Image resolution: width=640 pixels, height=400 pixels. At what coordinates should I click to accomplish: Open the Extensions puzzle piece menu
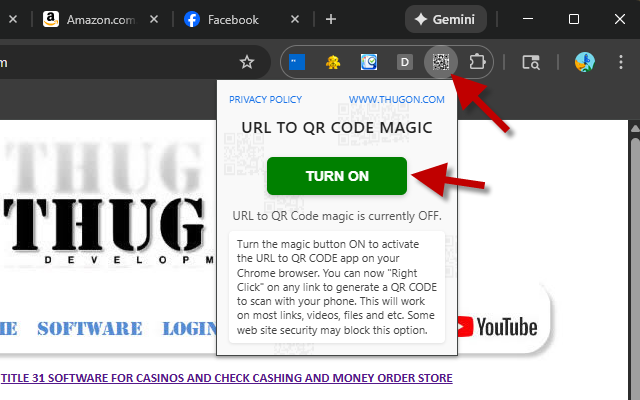tap(477, 62)
